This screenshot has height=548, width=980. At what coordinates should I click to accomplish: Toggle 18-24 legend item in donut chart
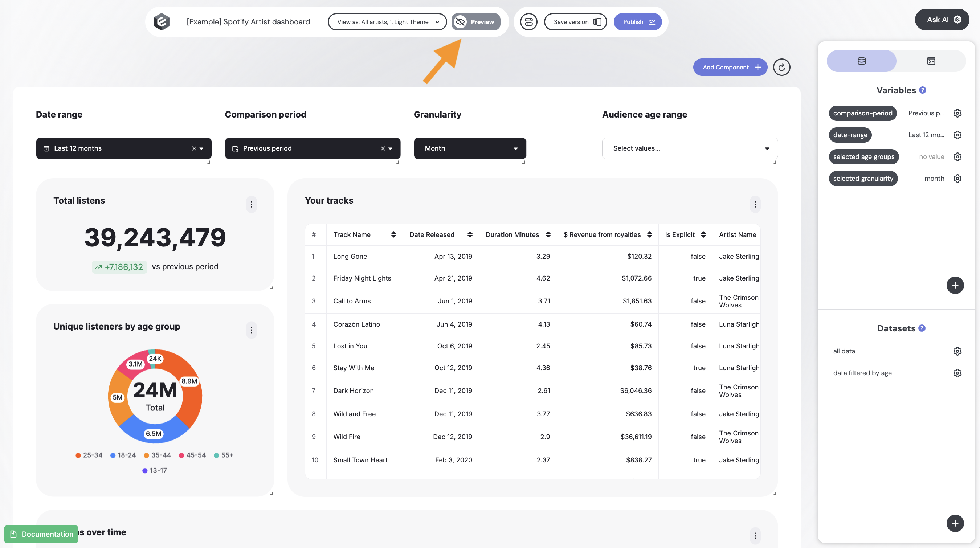tap(123, 455)
